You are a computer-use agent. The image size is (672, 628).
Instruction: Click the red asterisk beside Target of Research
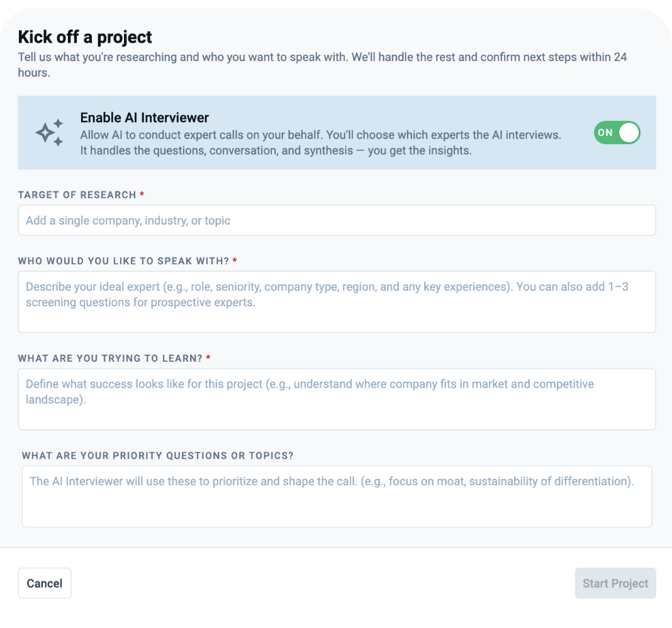pyautogui.click(x=142, y=194)
